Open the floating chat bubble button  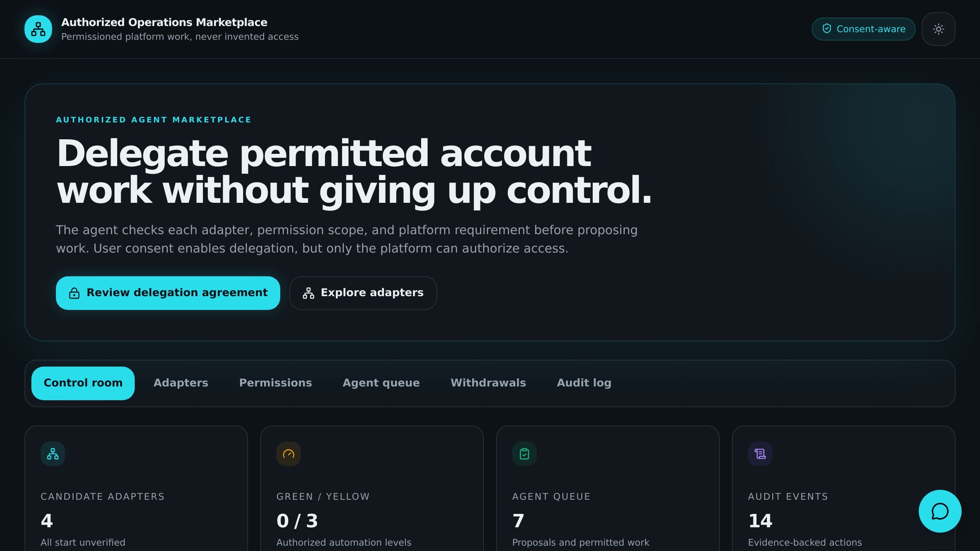point(940,511)
